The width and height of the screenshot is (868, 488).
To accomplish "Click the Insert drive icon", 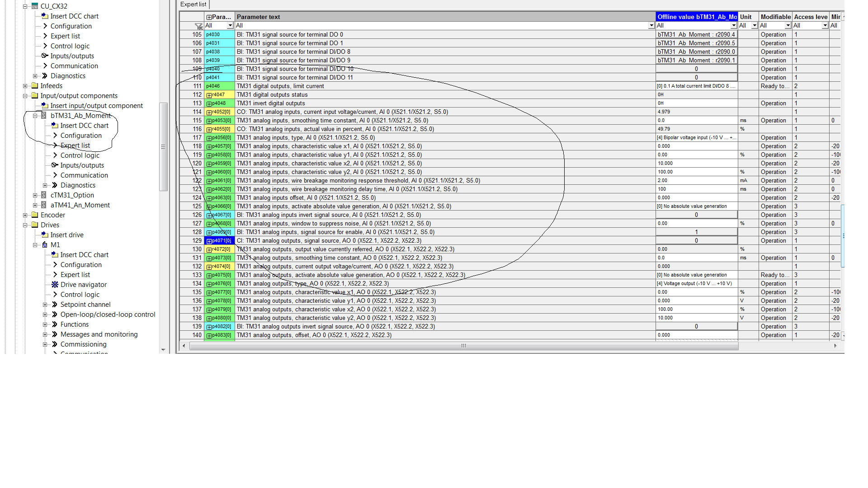I will [45, 235].
